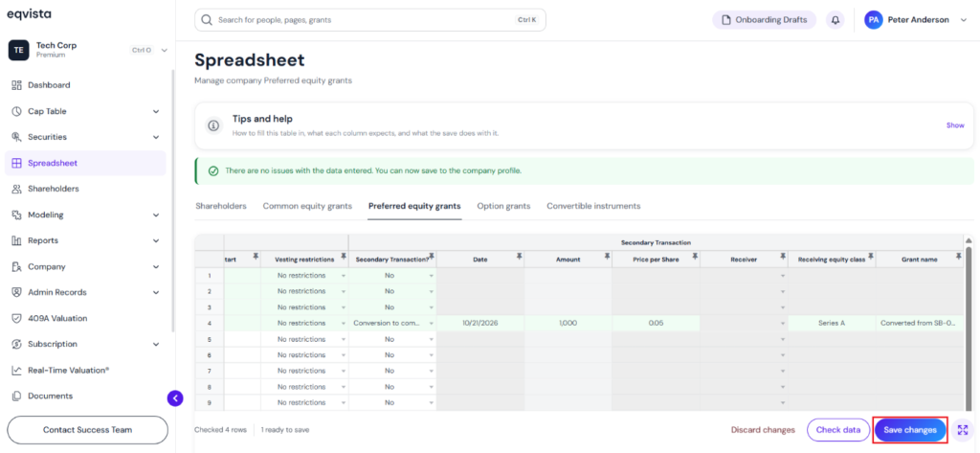The width and height of the screenshot is (980, 453).
Task: Switch to Option grants tab
Action: click(x=503, y=206)
